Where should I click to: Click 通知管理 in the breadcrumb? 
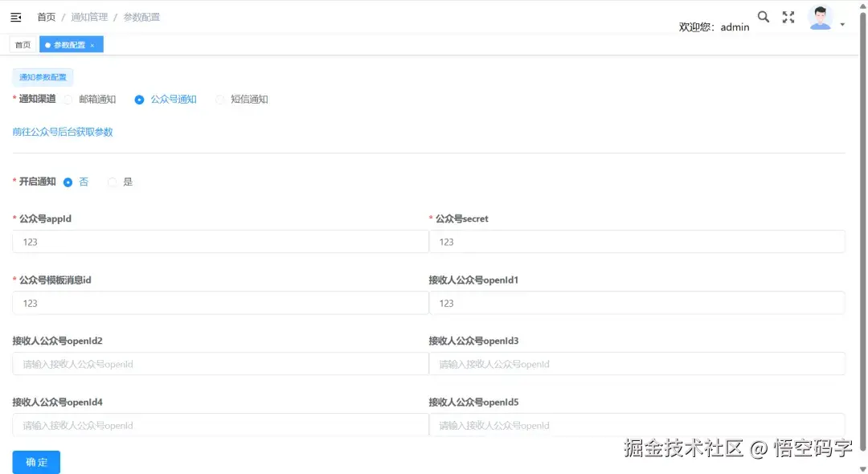point(88,16)
